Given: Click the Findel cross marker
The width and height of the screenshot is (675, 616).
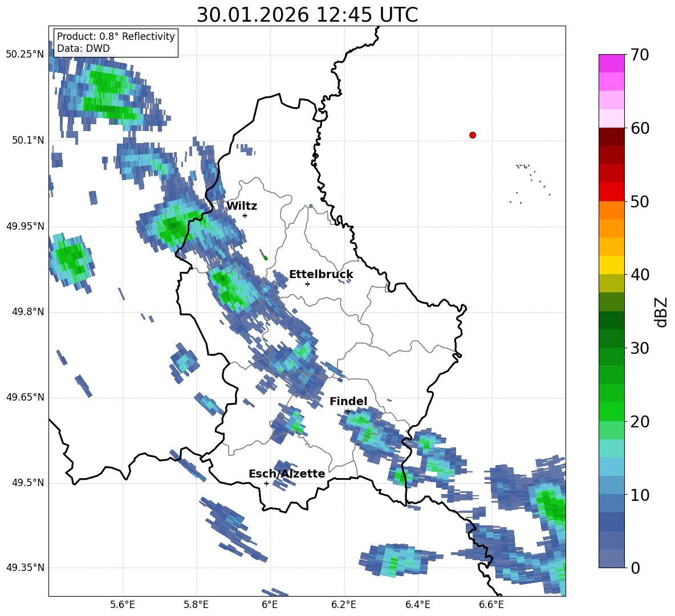Looking at the screenshot, I should click(x=348, y=411).
